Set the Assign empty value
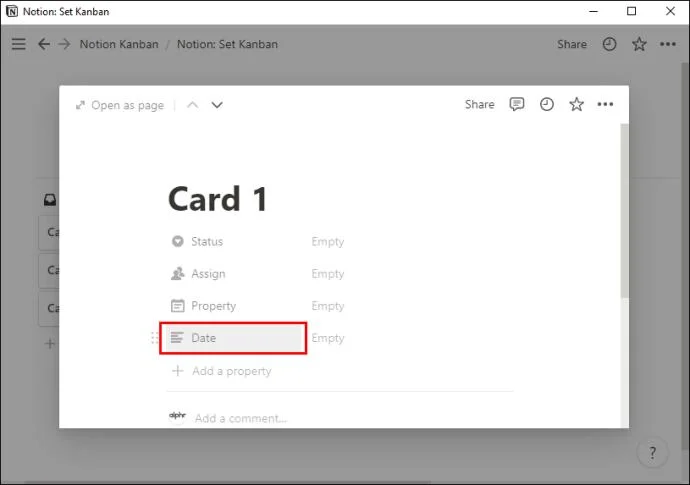The height and width of the screenshot is (485, 690). pos(328,274)
